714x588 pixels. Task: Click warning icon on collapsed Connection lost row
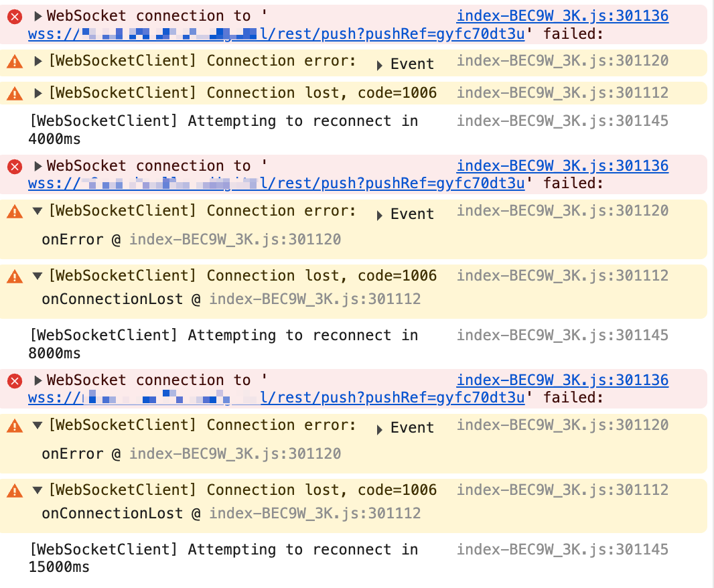[x=15, y=93]
